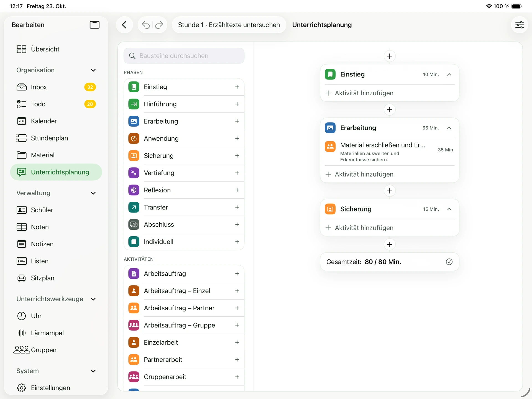
Task: Collapse the Einstieg phase card
Action: (449, 75)
